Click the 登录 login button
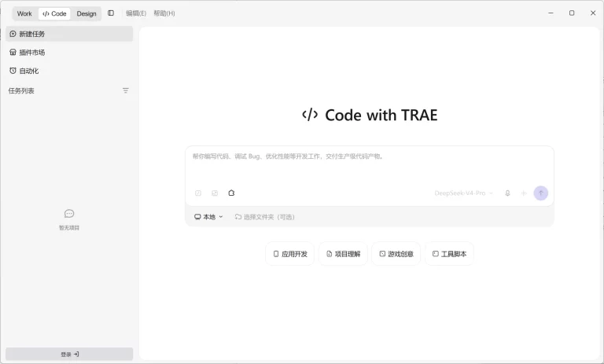 click(69, 354)
